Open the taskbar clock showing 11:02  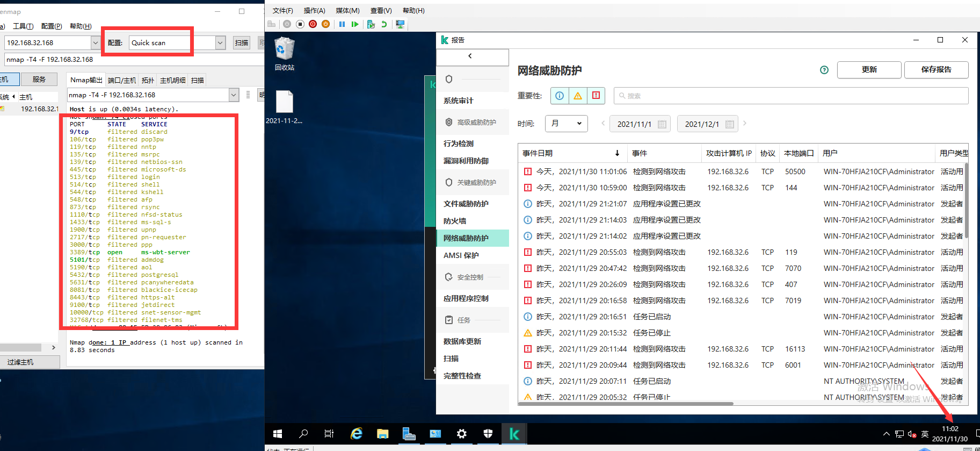coord(950,434)
